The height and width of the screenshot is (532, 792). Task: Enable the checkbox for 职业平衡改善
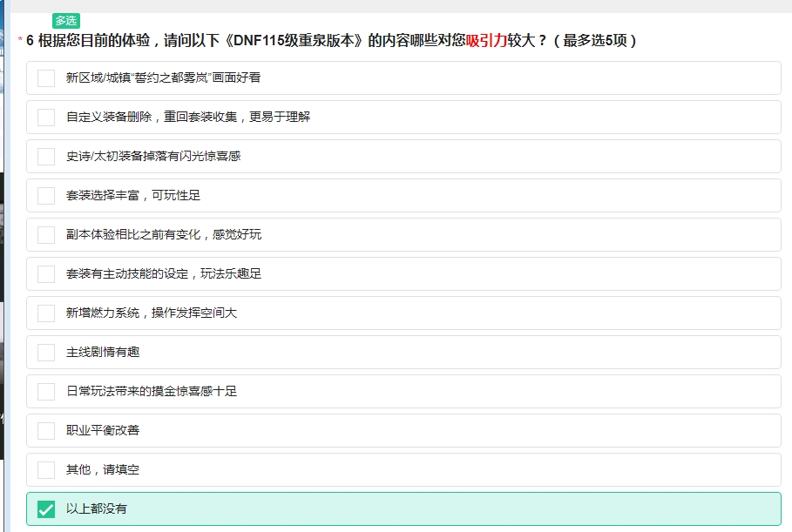click(46, 430)
